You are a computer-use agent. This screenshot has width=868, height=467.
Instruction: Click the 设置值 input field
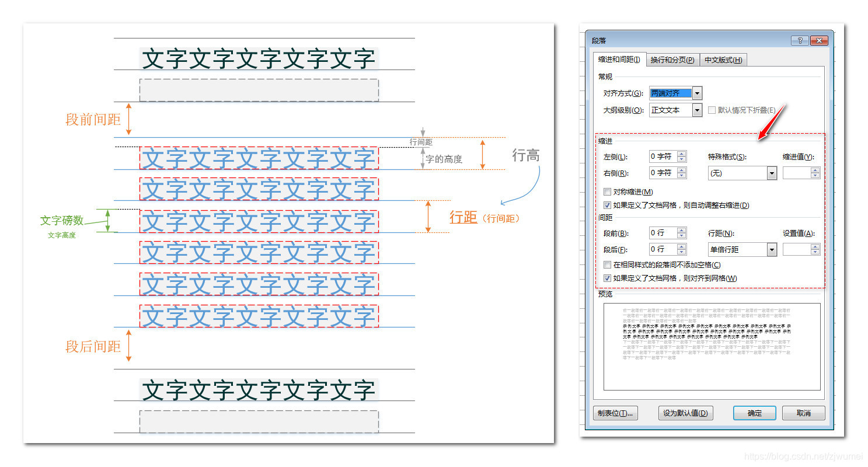click(x=797, y=249)
